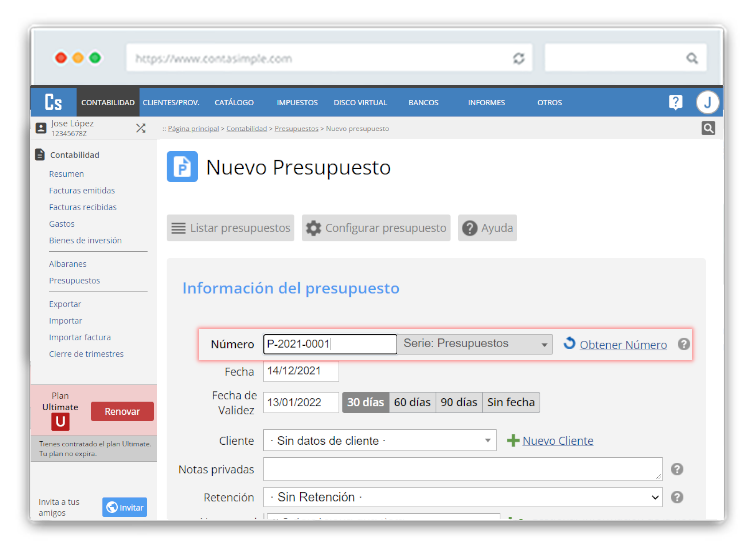
Task: Click the Nuevo Cliente link
Action: click(558, 441)
